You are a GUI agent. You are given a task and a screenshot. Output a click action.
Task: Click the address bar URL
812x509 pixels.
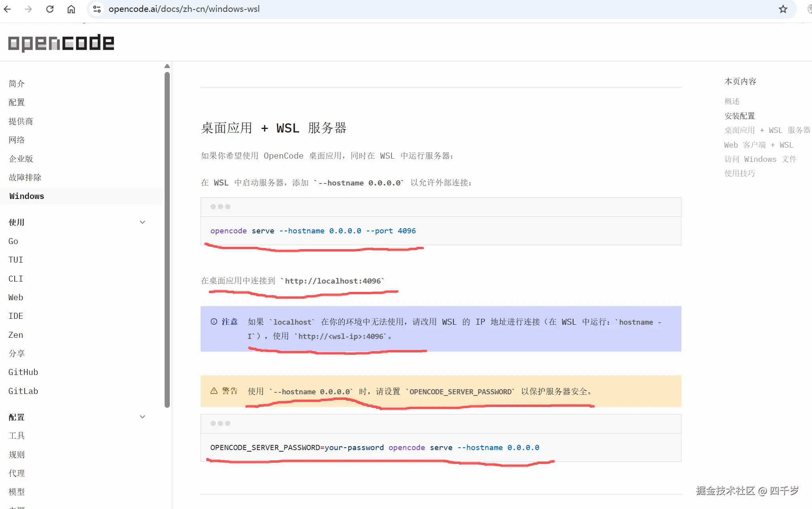tap(184, 9)
